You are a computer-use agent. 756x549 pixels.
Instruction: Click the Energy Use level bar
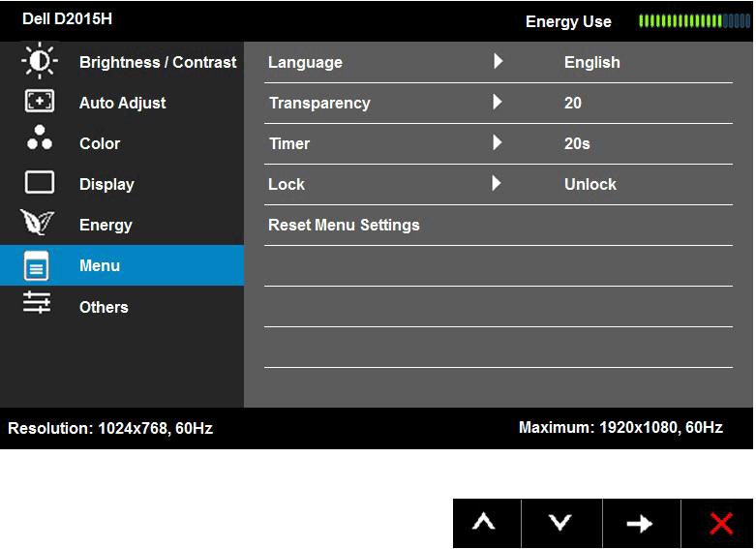[x=695, y=21]
